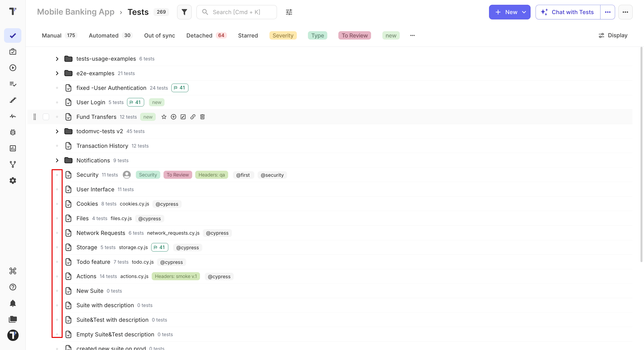This screenshot has width=644, height=350.
Task: Open the notifications bell icon
Action: (x=13, y=303)
